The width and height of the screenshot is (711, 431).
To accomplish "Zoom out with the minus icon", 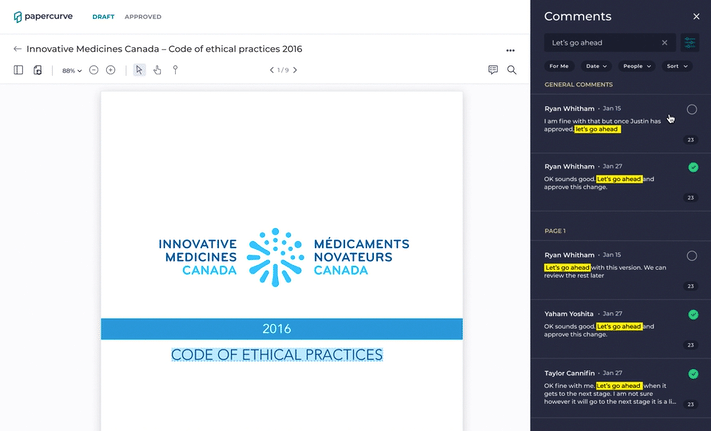I will [x=93, y=70].
